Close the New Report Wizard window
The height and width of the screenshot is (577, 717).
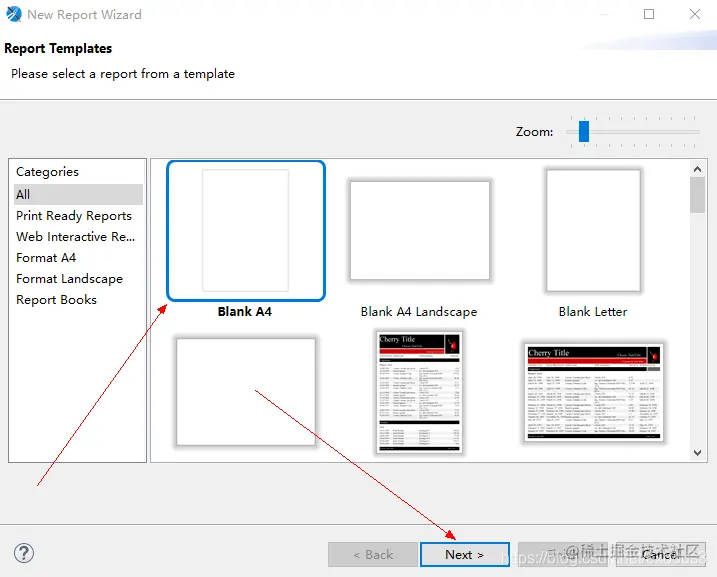695,14
